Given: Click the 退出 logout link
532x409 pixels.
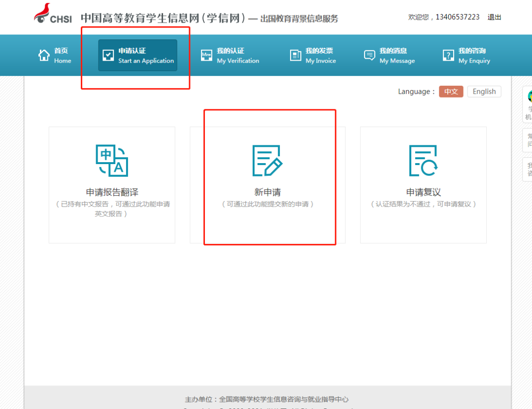Looking at the screenshot, I should click(495, 17).
